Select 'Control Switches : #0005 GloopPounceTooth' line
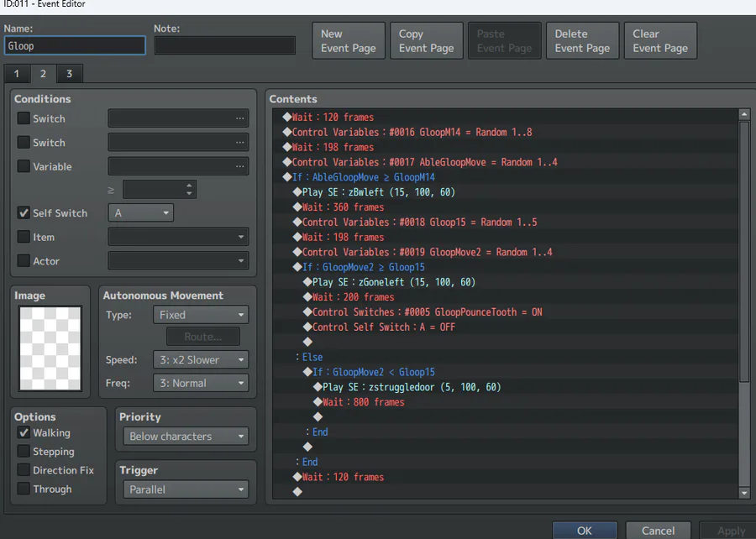 tap(505, 311)
